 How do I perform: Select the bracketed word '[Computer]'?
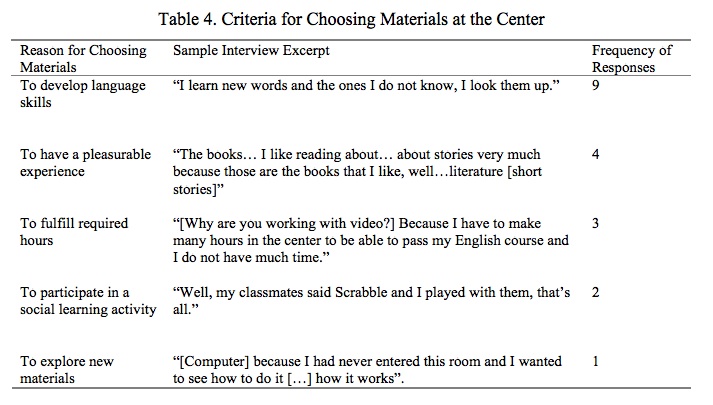(x=210, y=362)
